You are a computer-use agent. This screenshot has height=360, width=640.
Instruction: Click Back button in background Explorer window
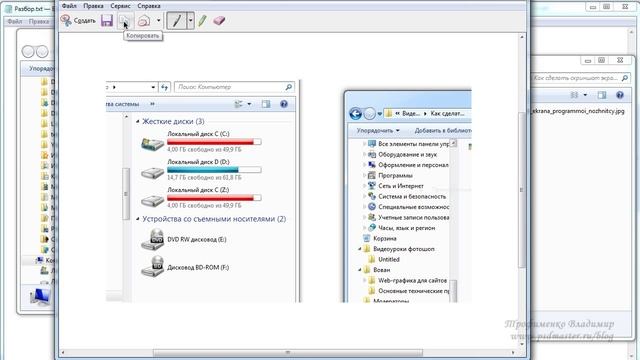28,51
